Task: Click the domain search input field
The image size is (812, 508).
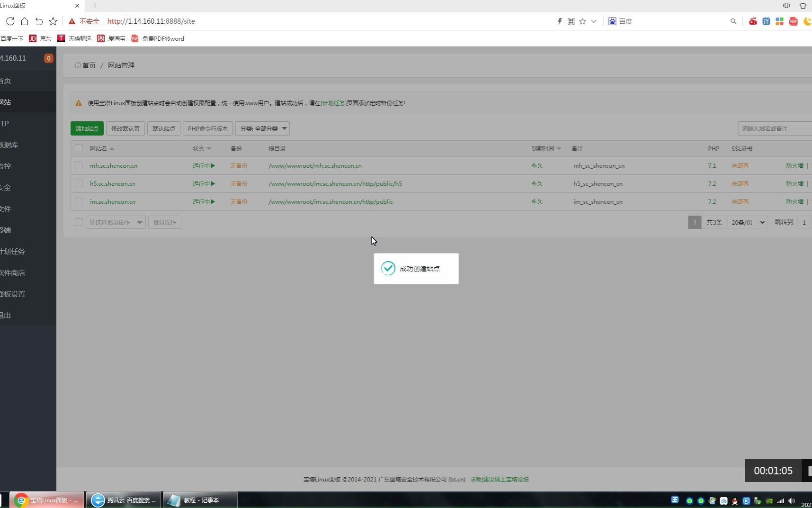Action: (775, 128)
